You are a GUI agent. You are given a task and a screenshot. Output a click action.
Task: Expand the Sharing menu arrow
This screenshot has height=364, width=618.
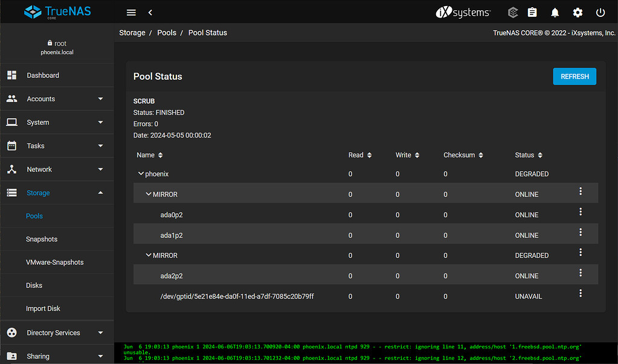pyautogui.click(x=100, y=356)
